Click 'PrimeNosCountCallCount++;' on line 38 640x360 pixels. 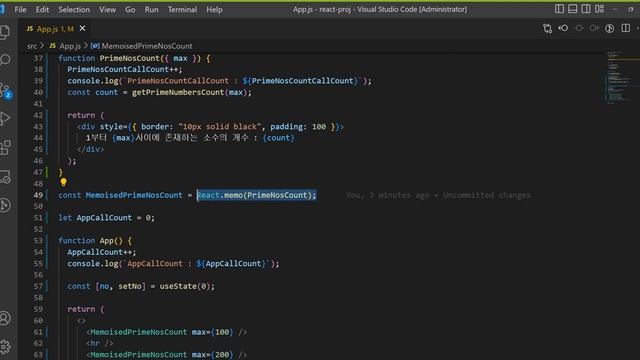[125, 69]
